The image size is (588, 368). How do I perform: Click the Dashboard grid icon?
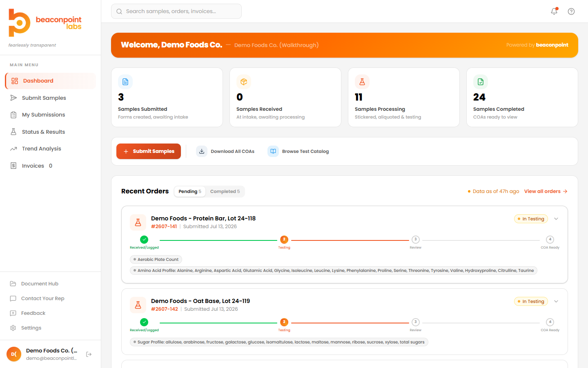coord(15,81)
